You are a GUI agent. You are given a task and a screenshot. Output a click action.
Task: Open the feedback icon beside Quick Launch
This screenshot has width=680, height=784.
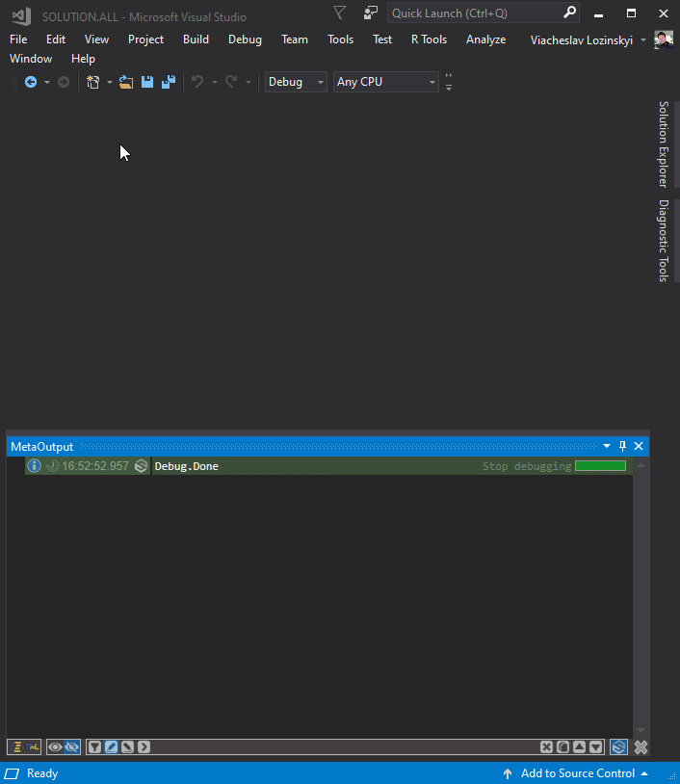[x=371, y=13]
